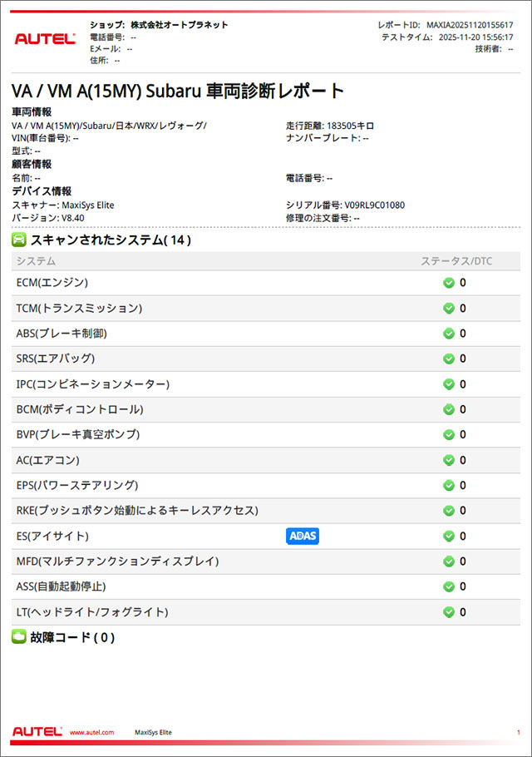Click MaxiSys Elite text in the footer
Image resolution: width=532 pixels, height=757 pixels.
tap(153, 732)
